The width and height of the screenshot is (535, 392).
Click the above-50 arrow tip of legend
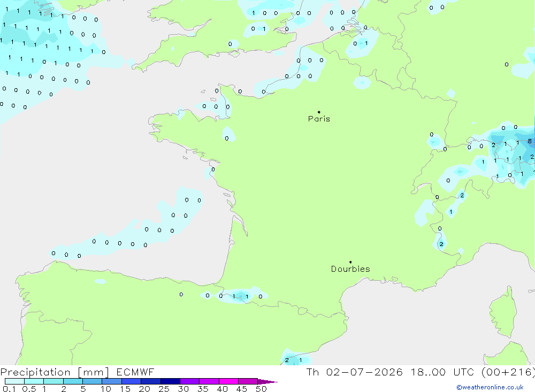coord(267,382)
